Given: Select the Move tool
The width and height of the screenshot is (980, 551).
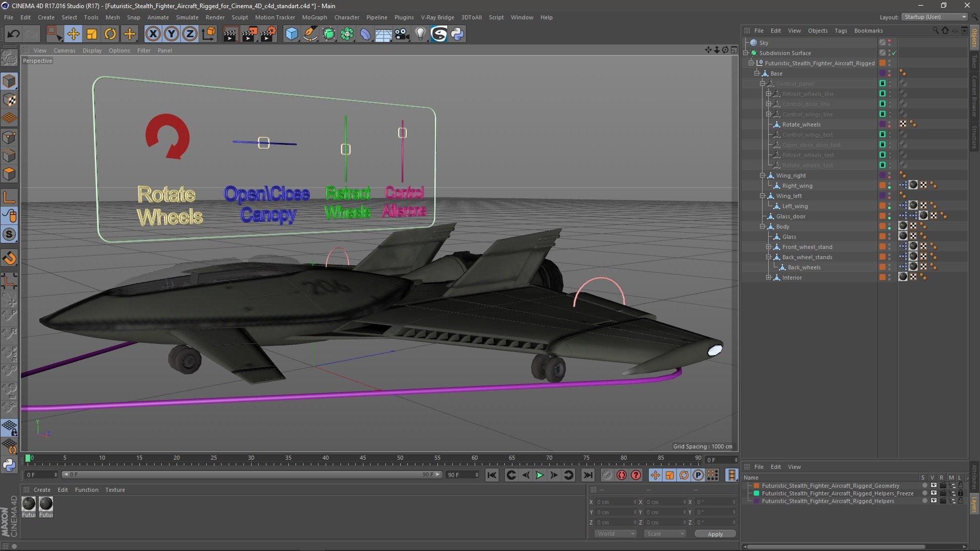Looking at the screenshot, I should [73, 34].
